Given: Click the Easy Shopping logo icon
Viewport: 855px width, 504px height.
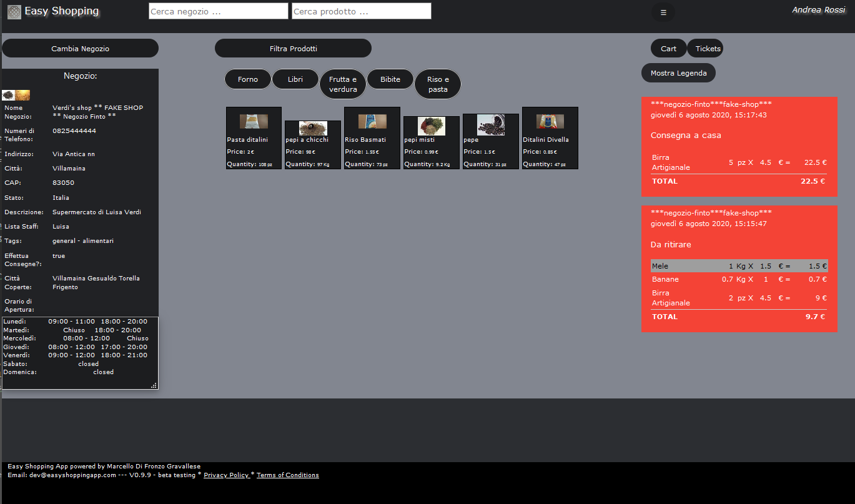Looking at the screenshot, I should click(x=14, y=11).
